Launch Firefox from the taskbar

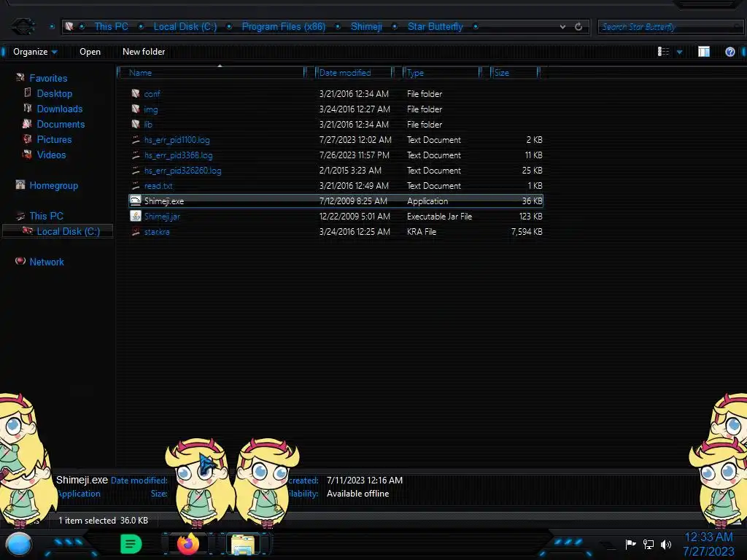pos(188,544)
